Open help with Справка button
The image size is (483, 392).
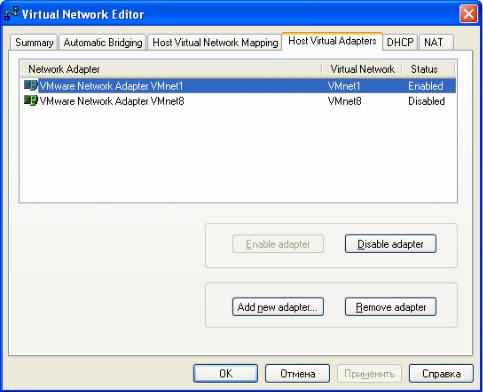pos(441,373)
